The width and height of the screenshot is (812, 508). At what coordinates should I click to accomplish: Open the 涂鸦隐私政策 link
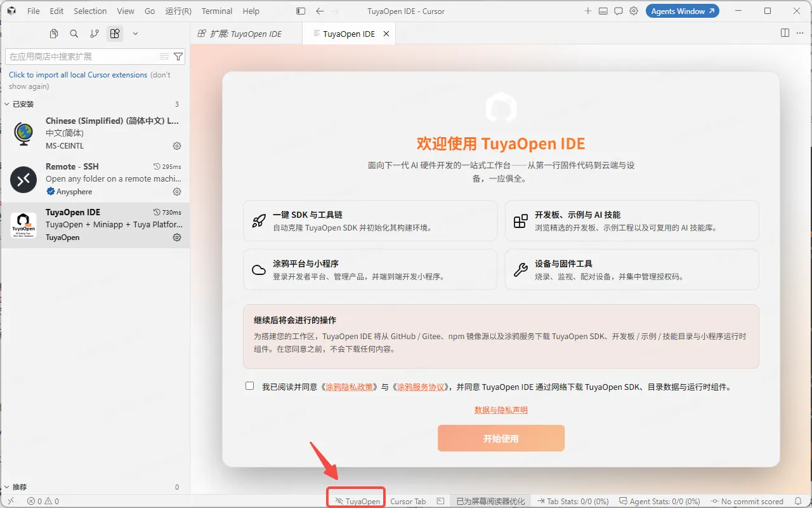tap(349, 387)
